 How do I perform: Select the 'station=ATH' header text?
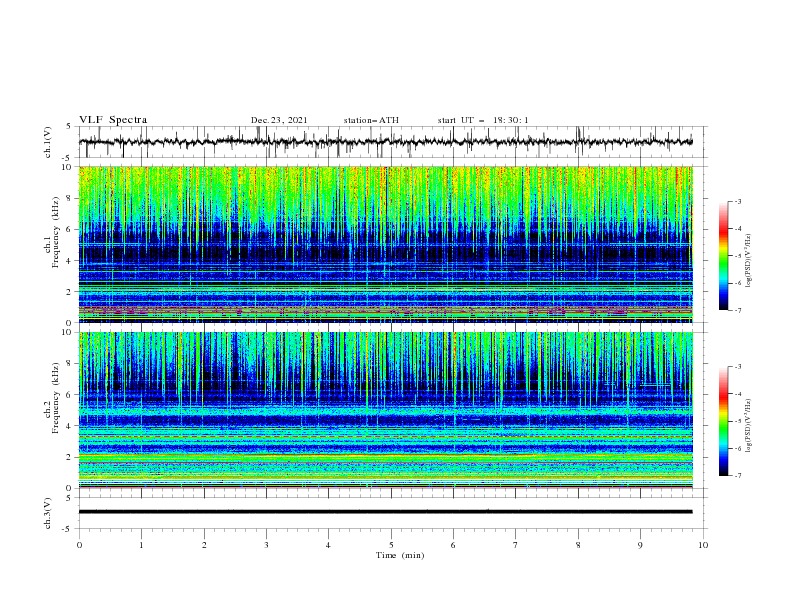[371, 120]
